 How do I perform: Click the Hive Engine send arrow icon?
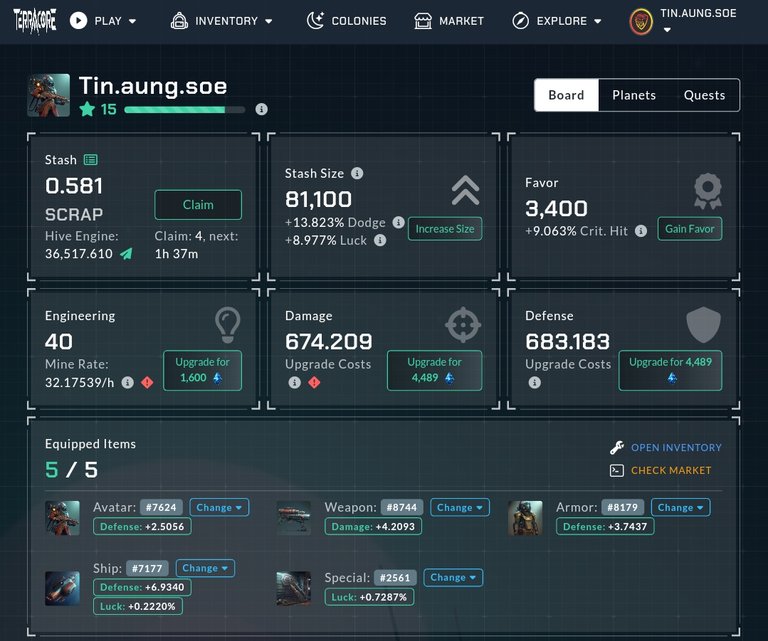(x=126, y=253)
